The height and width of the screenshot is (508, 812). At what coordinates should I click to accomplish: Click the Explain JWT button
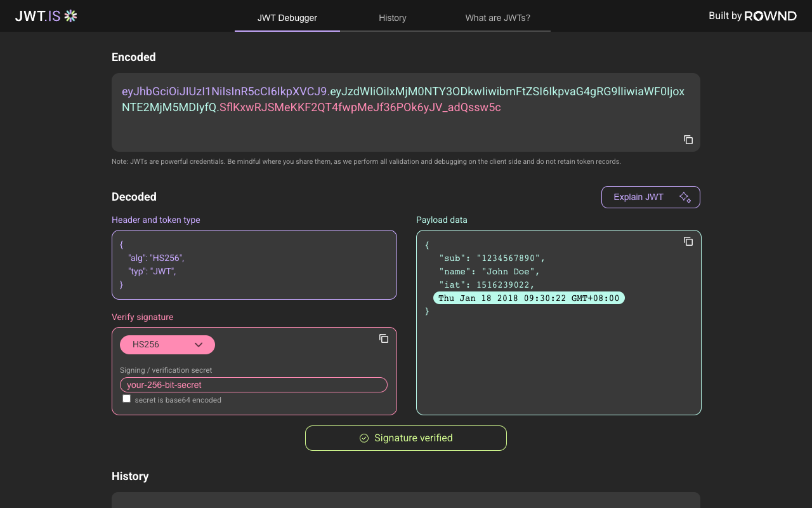point(651,197)
